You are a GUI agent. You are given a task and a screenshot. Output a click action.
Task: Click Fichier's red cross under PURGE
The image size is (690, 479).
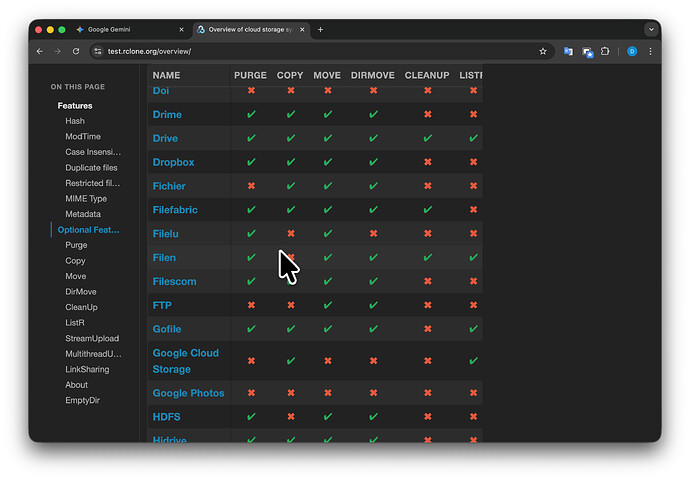point(251,186)
